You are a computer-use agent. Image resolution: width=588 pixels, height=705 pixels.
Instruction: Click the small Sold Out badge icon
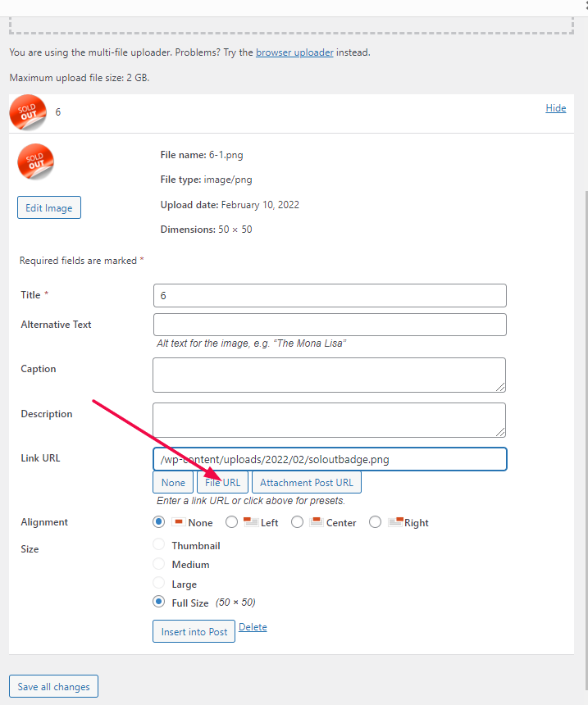tap(28, 112)
